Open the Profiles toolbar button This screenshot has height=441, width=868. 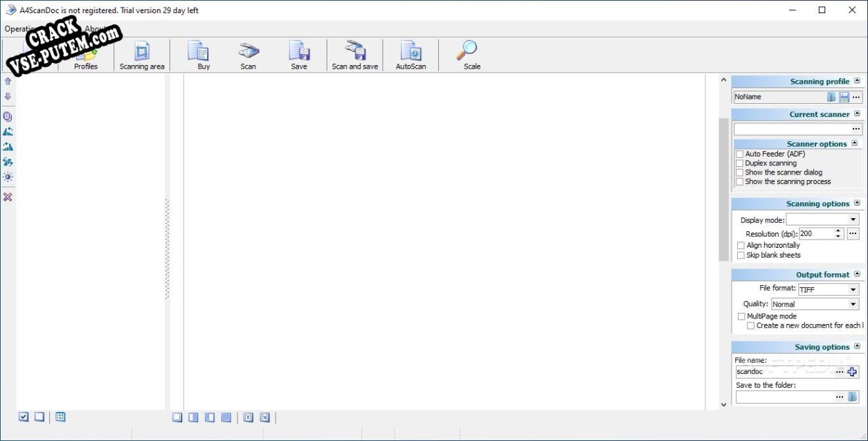click(86, 55)
